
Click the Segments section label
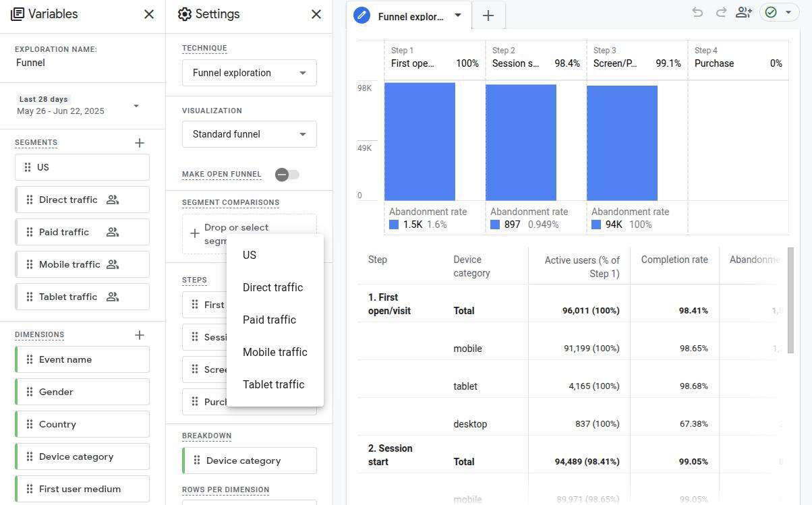pos(36,143)
